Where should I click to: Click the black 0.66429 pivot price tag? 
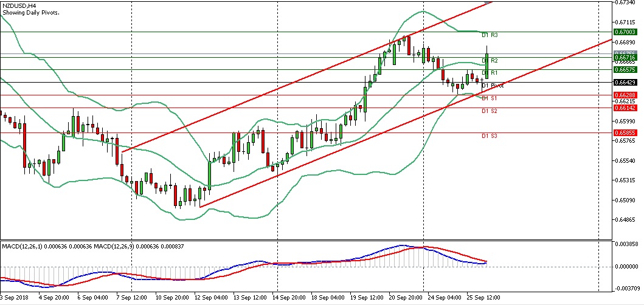625,83
